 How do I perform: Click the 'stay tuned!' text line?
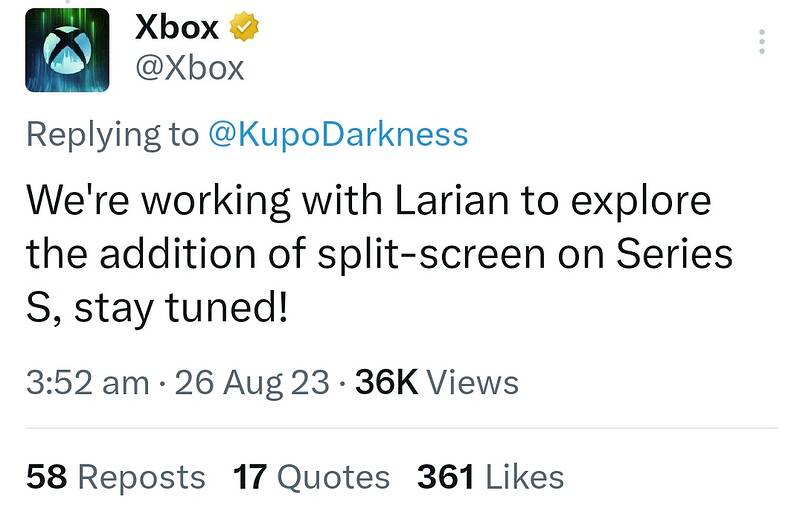(x=181, y=308)
